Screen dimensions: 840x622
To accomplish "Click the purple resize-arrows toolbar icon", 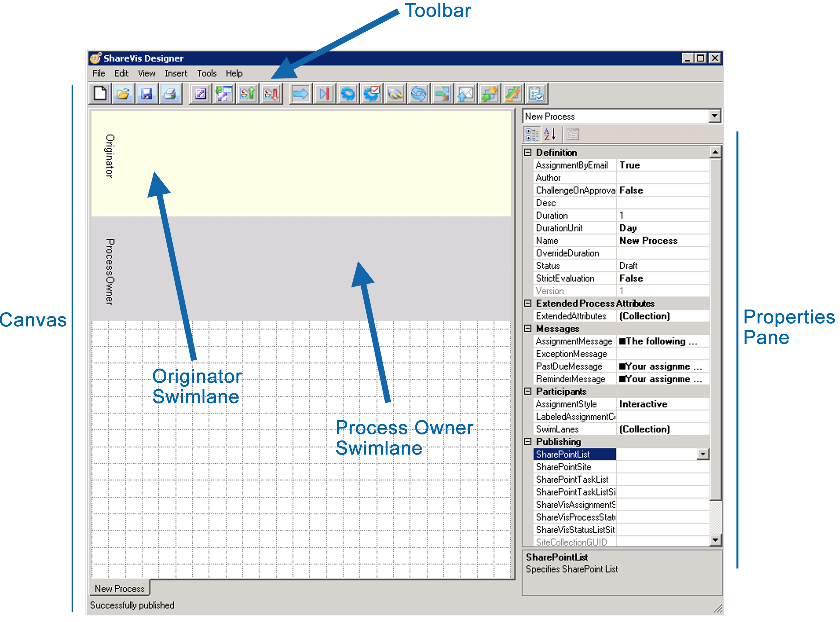I will pyautogui.click(x=200, y=93).
